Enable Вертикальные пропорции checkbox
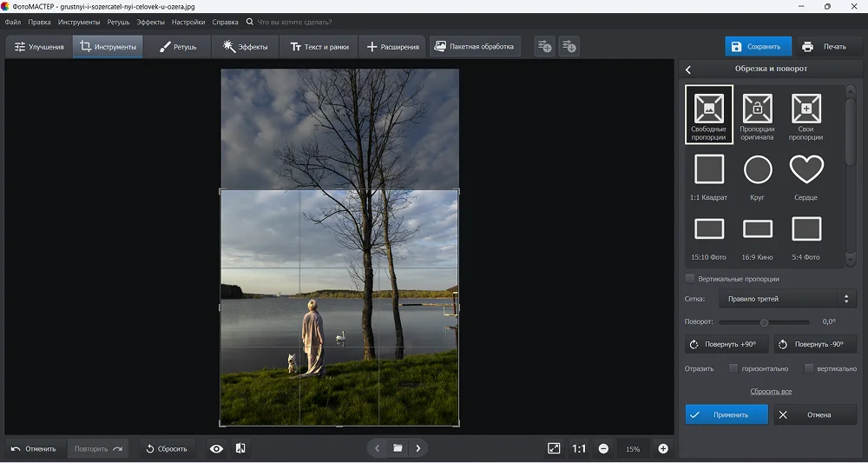This screenshot has width=868, height=463. 690,279
